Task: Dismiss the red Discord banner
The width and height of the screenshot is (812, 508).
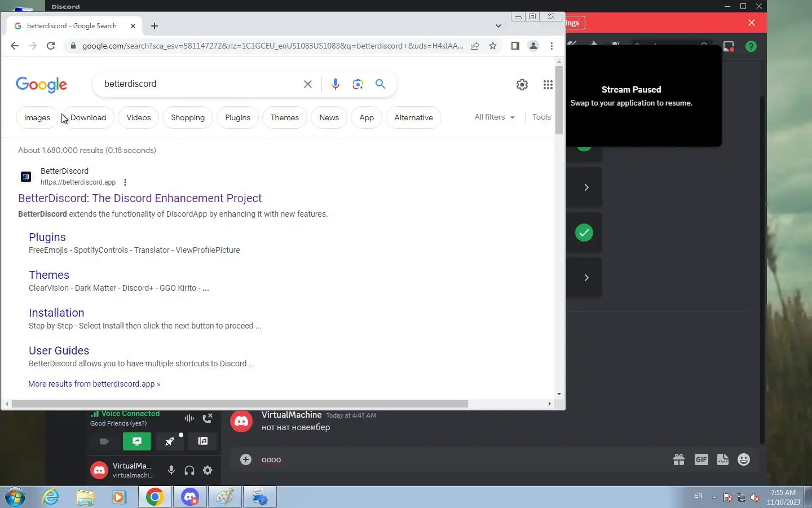Action: coord(752,23)
